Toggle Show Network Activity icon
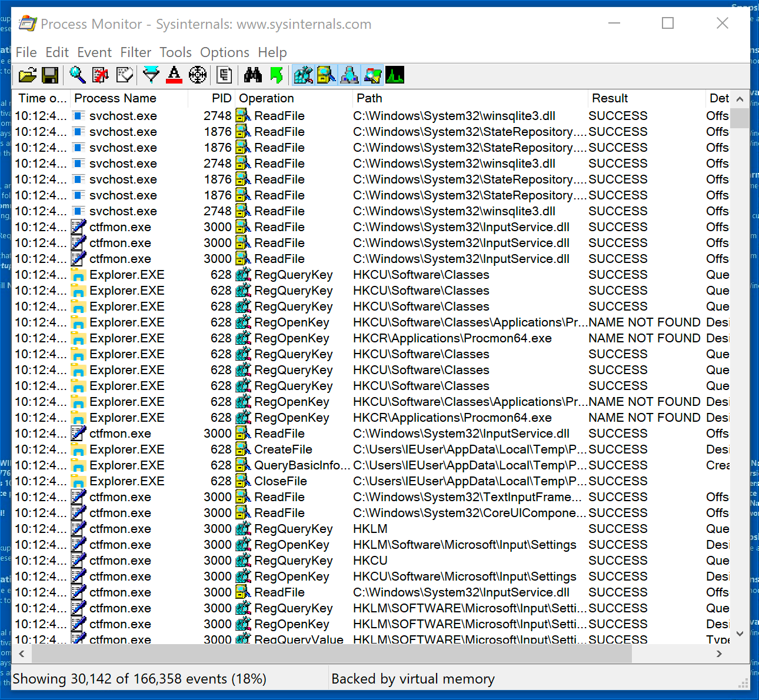 pyautogui.click(x=349, y=75)
